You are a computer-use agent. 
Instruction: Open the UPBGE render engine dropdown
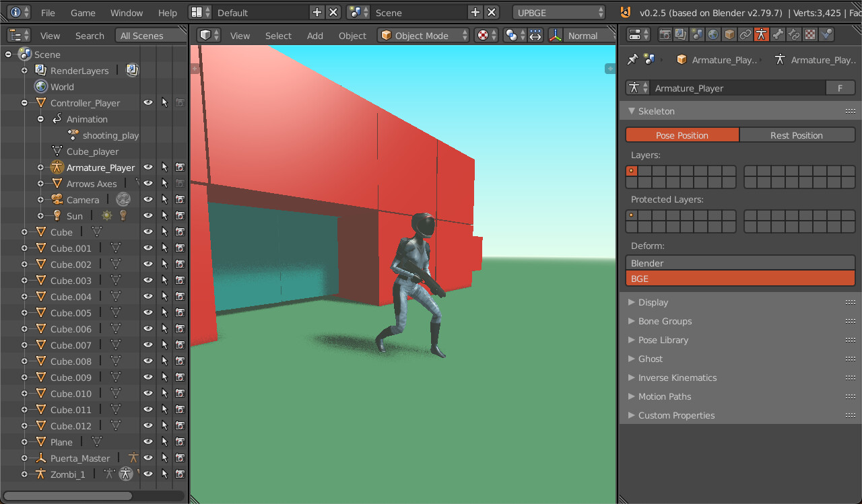[560, 12]
